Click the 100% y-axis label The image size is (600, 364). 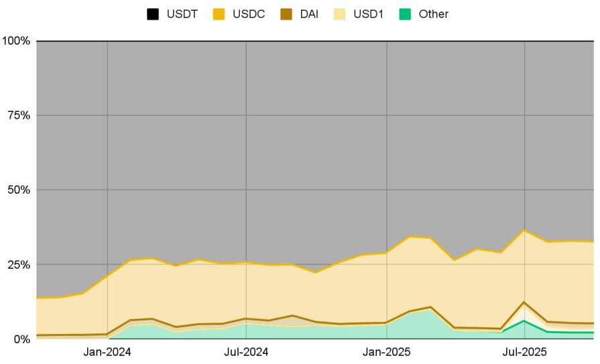click(x=17, y=41)
